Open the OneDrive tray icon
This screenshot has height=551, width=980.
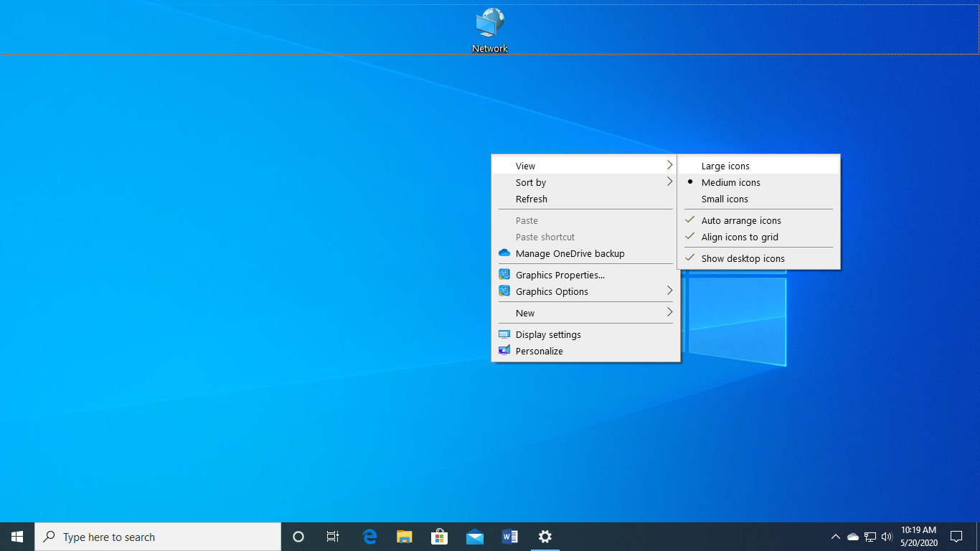click(853, 537)
